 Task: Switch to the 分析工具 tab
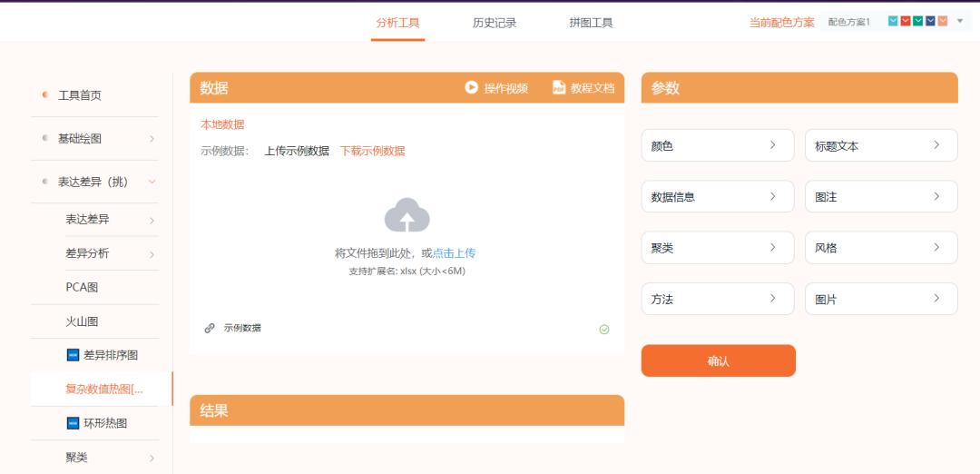[397, 23]
